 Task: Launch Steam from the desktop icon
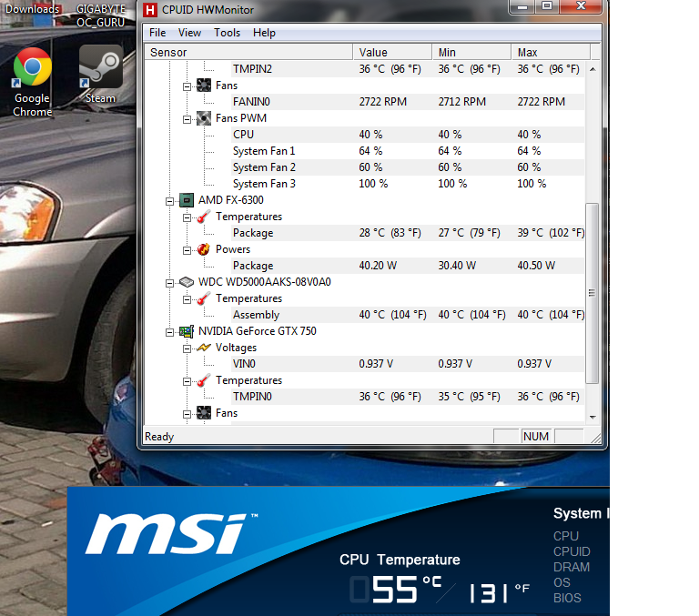100,75
